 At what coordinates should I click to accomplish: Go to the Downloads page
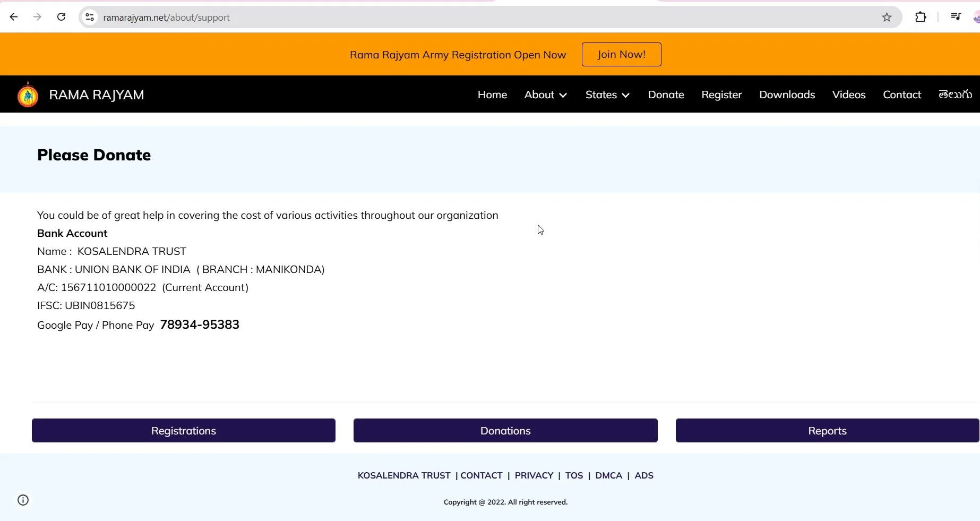tap(787, 95)
